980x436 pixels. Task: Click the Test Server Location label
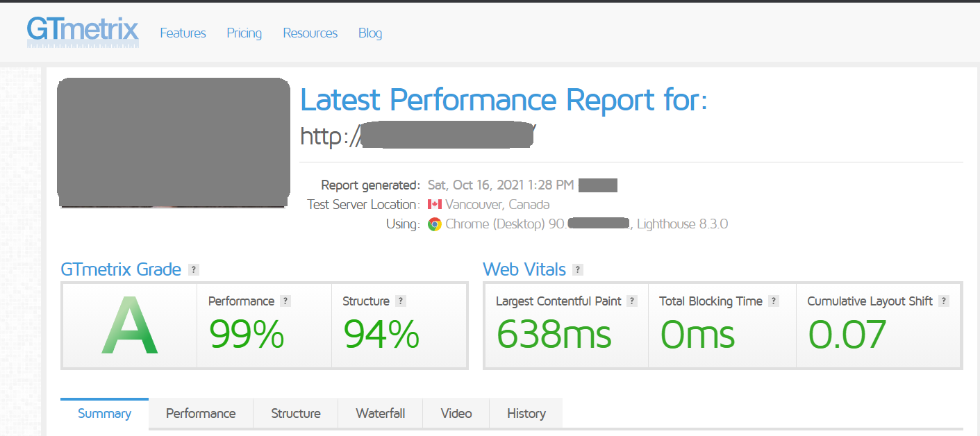click(363, 204)
